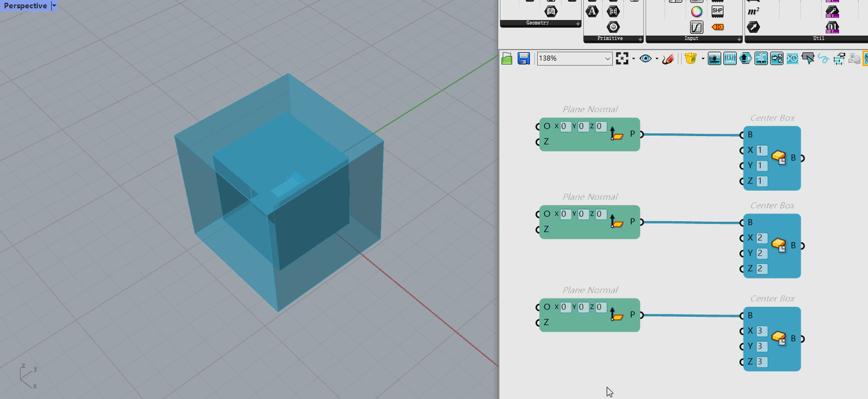The height and width of the screenshot is (399, 868).
Task: Save the document with the floppy disk icon
Action: click(x=523, y=58)
